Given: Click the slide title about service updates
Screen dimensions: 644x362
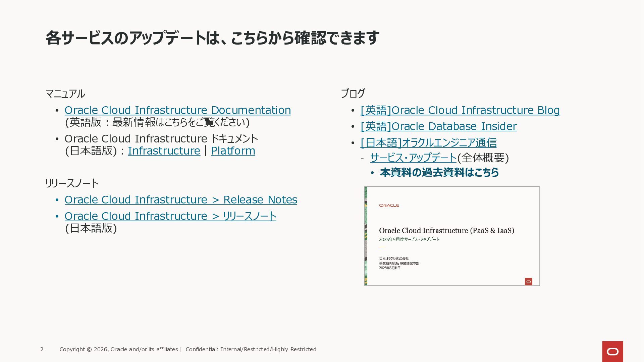Looking at the screenshot, I should click(212, 38).
